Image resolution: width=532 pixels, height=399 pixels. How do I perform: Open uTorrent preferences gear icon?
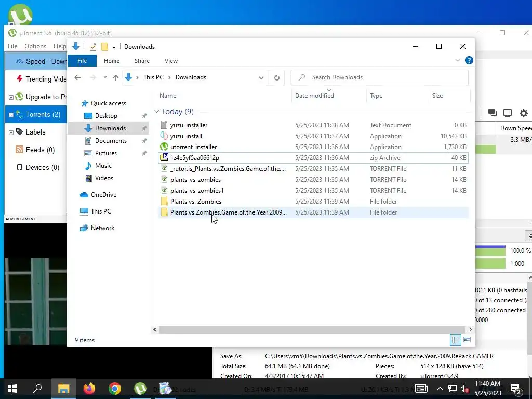[x=524, y=113]
